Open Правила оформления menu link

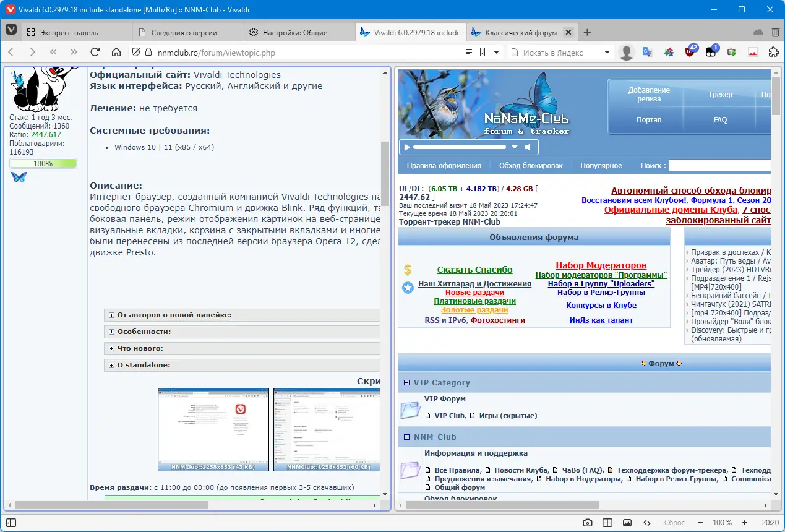click(444, 166)
